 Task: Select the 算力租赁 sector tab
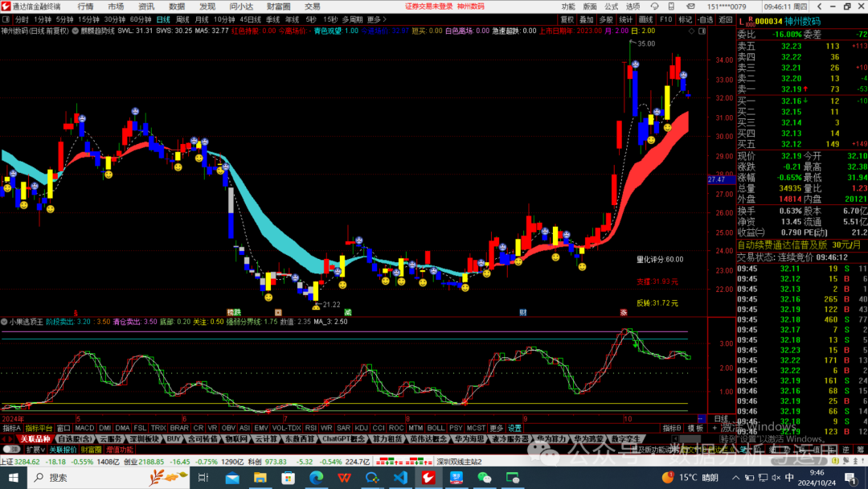[x=387, y=438]
